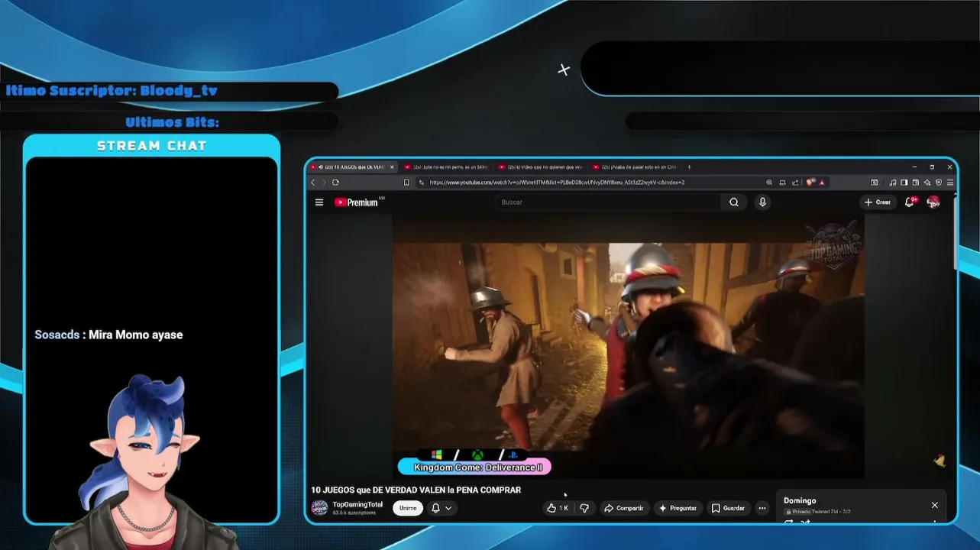Viewport: 980px width, 550px height.
Task: Click the youtube.com URL address bar
Action: (557, 183)
